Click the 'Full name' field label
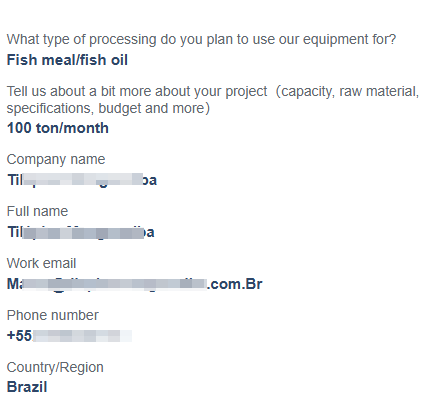Viewport: 442px width, 407px height. (x=37, y=211)
